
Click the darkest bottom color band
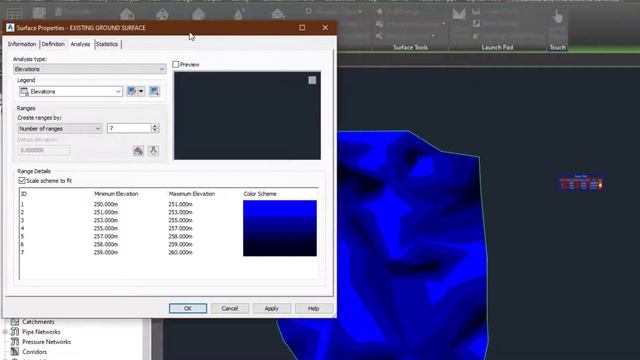point(280,252)
